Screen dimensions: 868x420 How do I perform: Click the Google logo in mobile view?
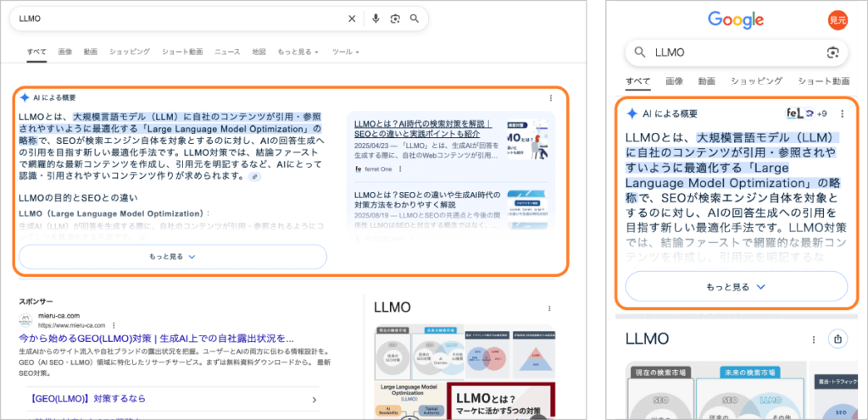[x=736, y=19]
